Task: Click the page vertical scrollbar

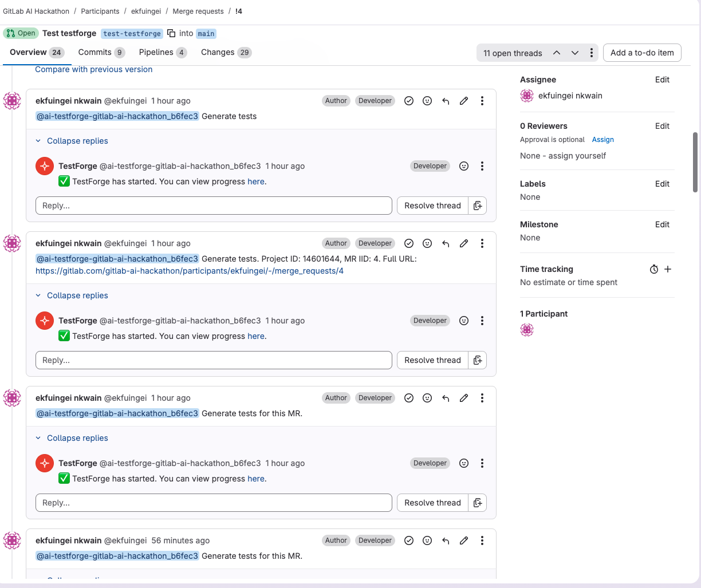Action: (x=695, y=163)
